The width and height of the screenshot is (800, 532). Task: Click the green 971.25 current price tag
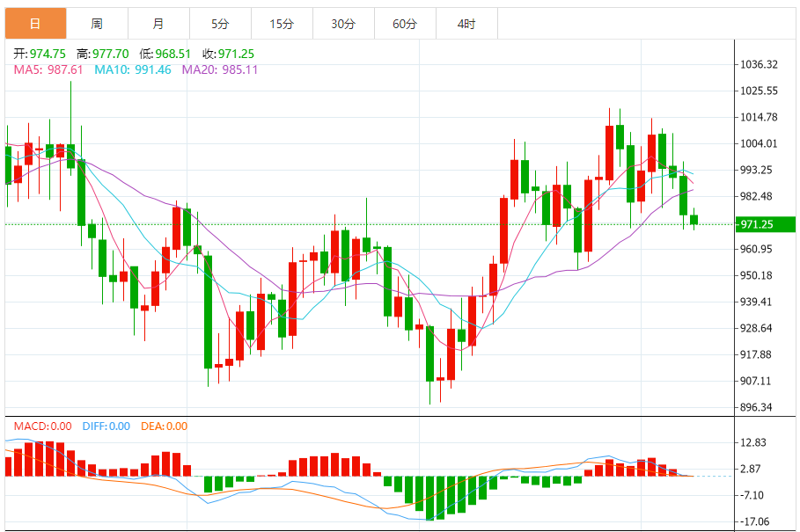coord(766,224)
